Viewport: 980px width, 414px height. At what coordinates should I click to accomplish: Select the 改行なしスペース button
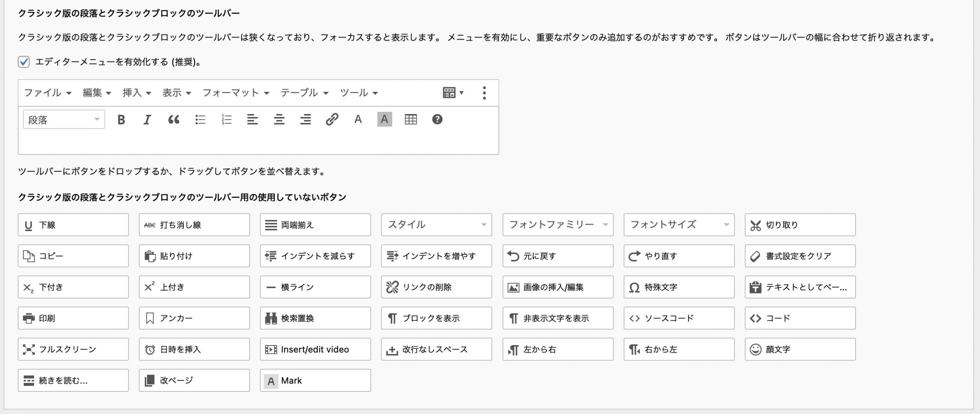pyautogui.click(x=436, y=349)
